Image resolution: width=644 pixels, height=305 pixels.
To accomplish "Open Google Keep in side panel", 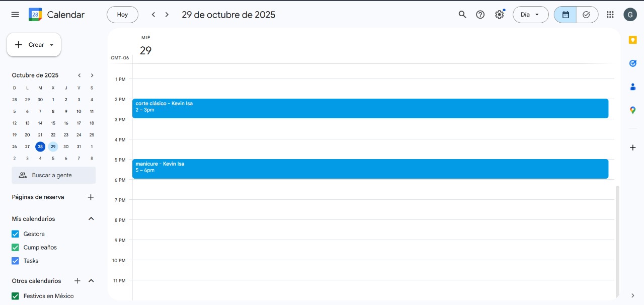I will [x=633, y=40].
